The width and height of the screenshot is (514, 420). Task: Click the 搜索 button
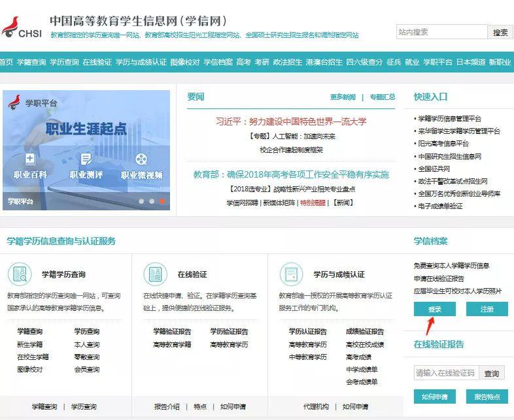[500, 32]
